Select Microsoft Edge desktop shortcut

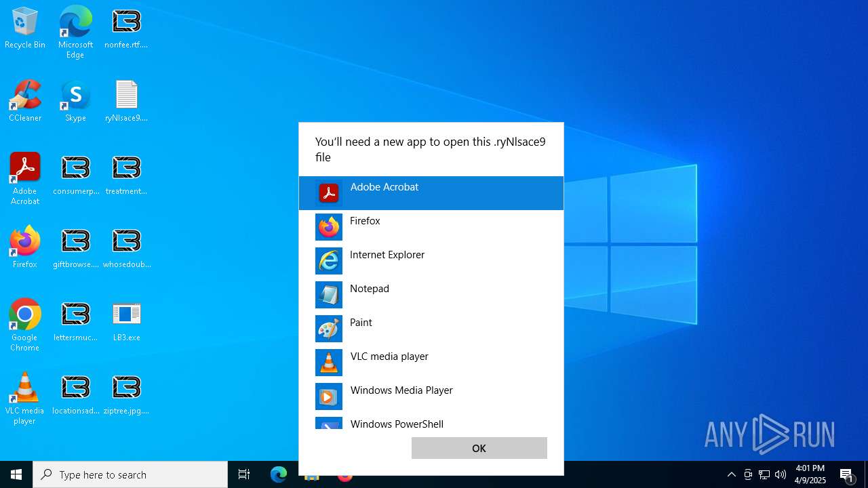pos(75,33)
